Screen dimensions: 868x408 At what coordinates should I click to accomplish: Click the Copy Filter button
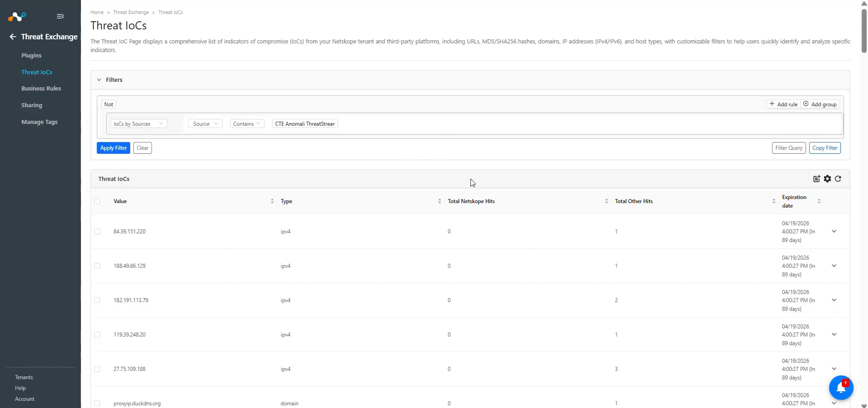click(x=825, y=148)
